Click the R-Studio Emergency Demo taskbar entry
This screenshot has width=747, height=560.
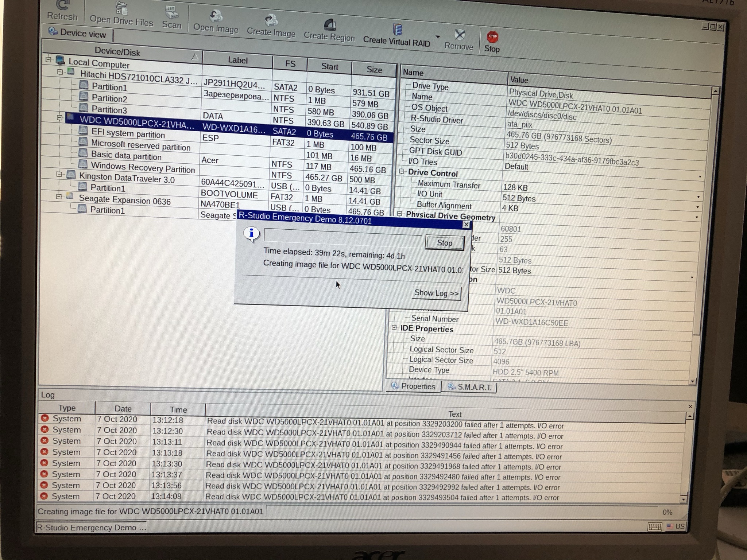pyautogui.click(x=91, y=527)
